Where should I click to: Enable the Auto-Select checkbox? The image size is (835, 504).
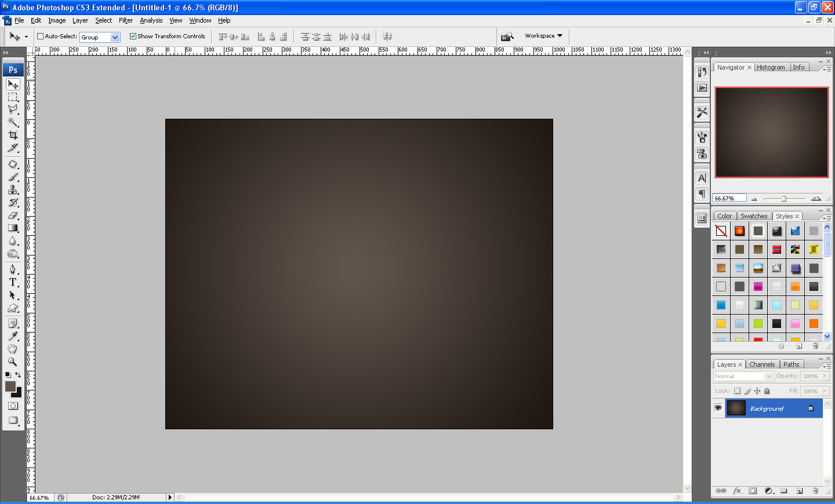tap(41, 36)
